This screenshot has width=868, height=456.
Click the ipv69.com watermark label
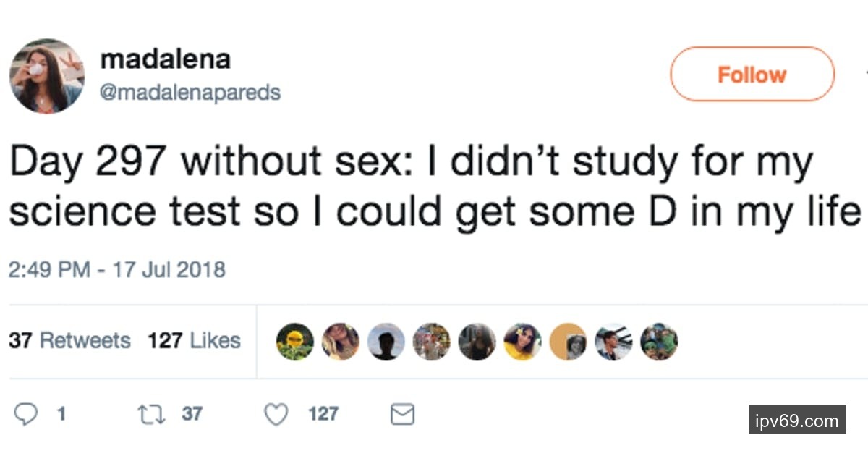[x=797, y=420]
